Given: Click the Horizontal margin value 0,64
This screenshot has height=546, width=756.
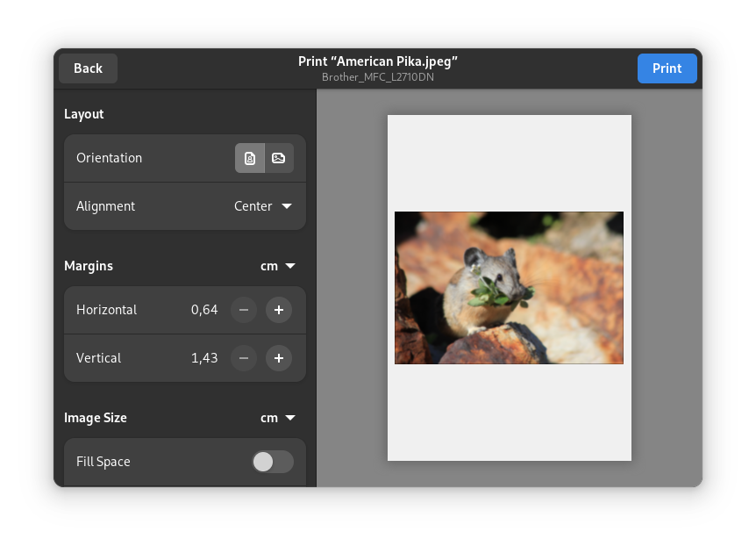Looking at the screenshot, I should pyautogui.click(x=204, y=310).
